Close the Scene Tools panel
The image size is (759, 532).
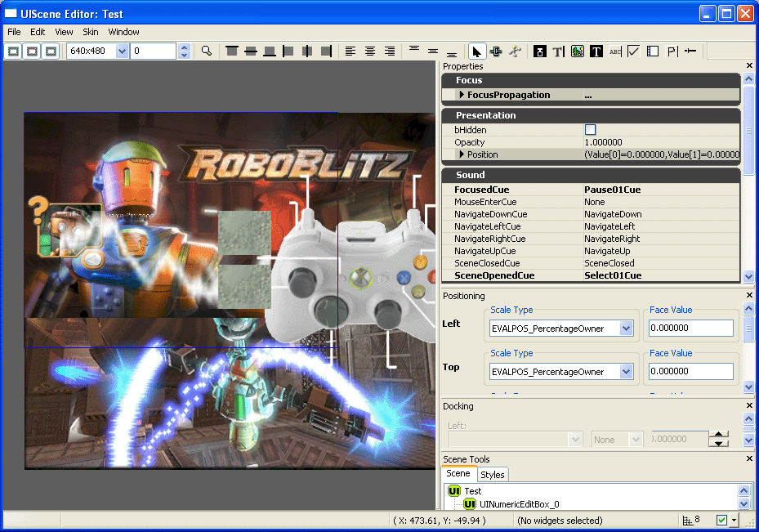(749, 458)
